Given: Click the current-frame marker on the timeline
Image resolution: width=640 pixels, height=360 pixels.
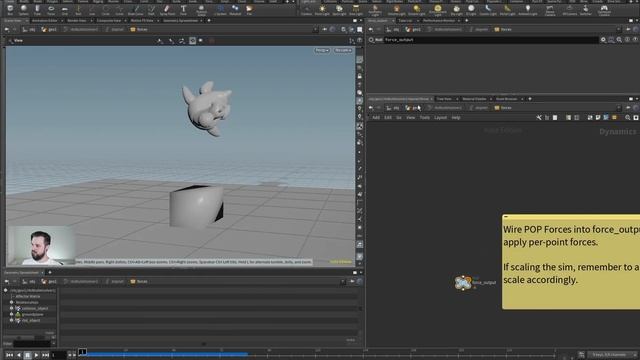Looking at the screenshot, I should 82,351.
